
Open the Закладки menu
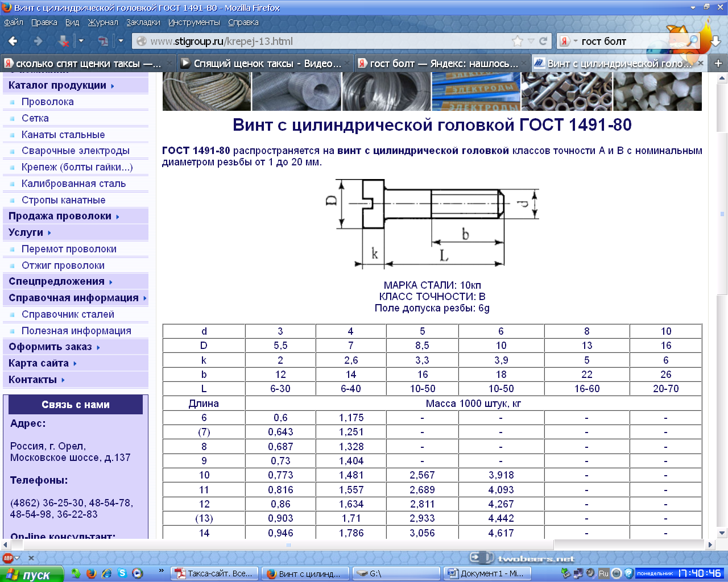click(x=143, y=22)
